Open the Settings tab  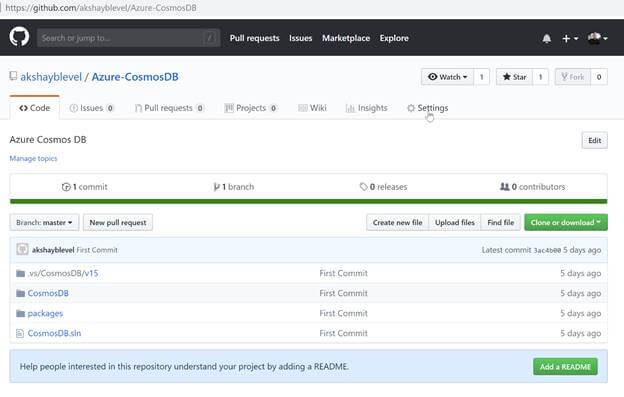click(x=428, y=108)
